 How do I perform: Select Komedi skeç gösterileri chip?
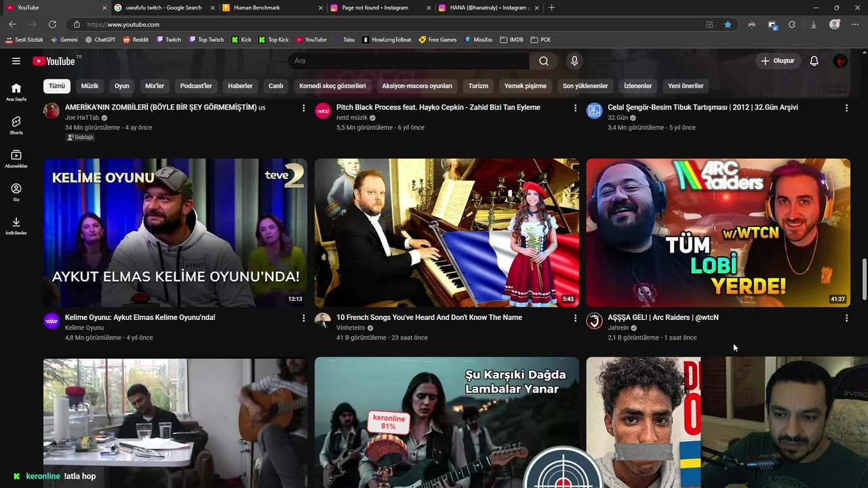(x=332, y=86)
